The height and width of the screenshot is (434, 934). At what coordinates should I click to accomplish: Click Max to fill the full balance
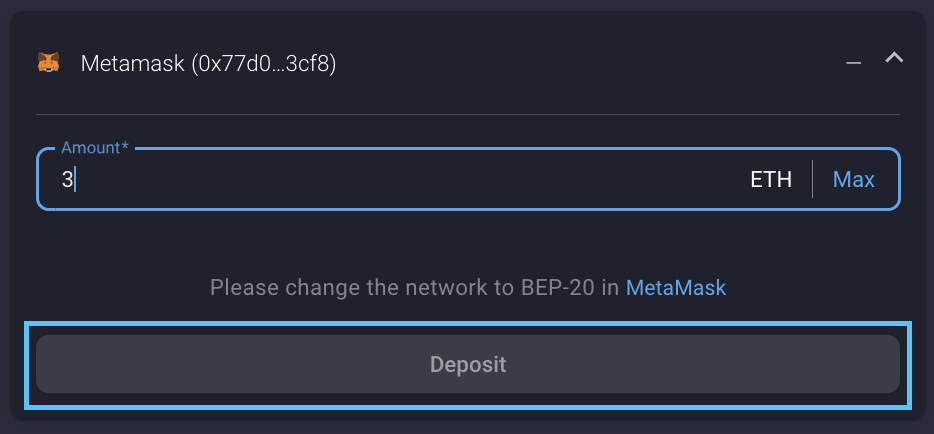click(x=853, y=180)
